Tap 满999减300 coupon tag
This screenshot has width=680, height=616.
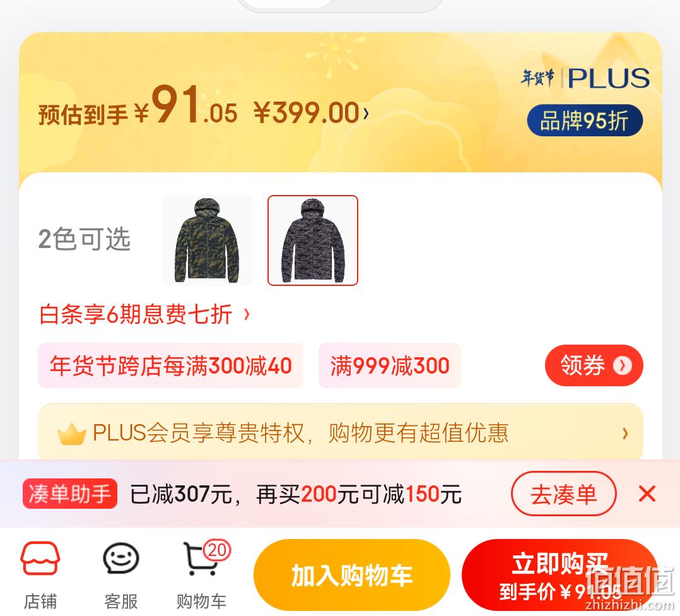point(389,365)
